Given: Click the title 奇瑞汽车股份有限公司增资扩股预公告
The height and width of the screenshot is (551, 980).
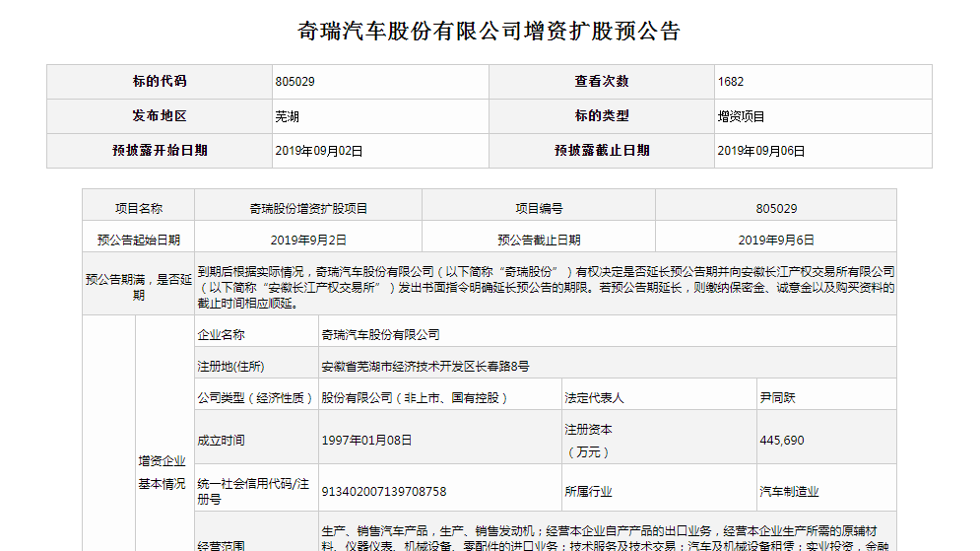Looking at the screenshot, I should [489, 31].
